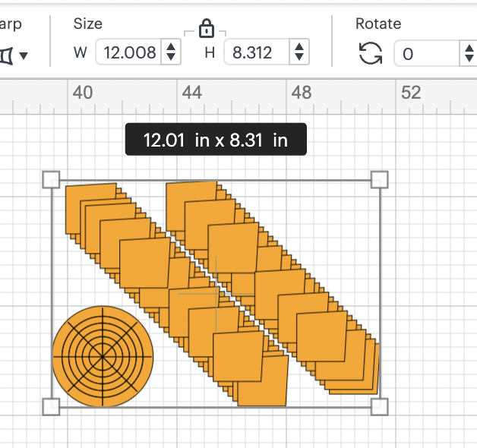Decrease width with the down stepper arrow
This screenshot has height=448, width=477.
click(171, 57)
